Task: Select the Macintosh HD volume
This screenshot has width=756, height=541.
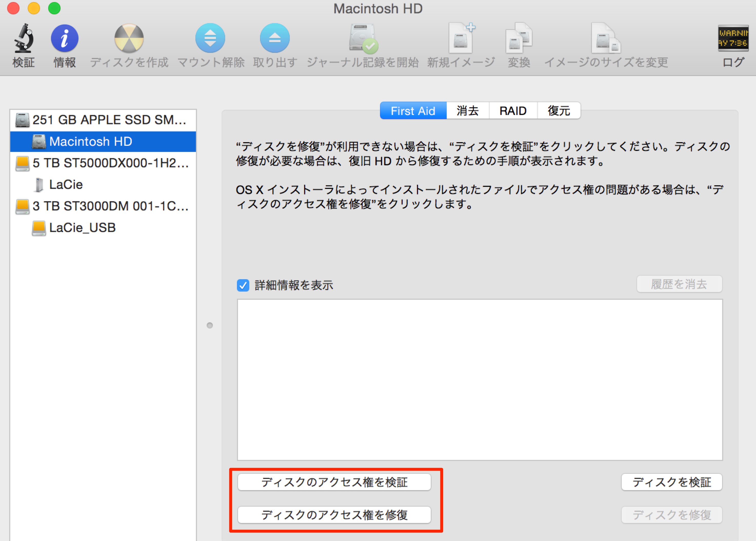Action: [x=103, y=142]
